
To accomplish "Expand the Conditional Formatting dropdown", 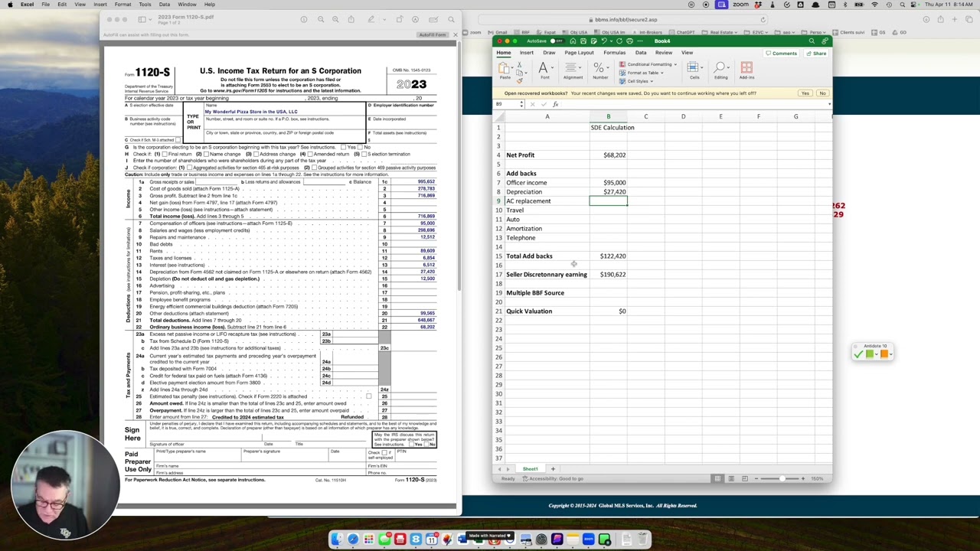I will click(x=675, y=64).
